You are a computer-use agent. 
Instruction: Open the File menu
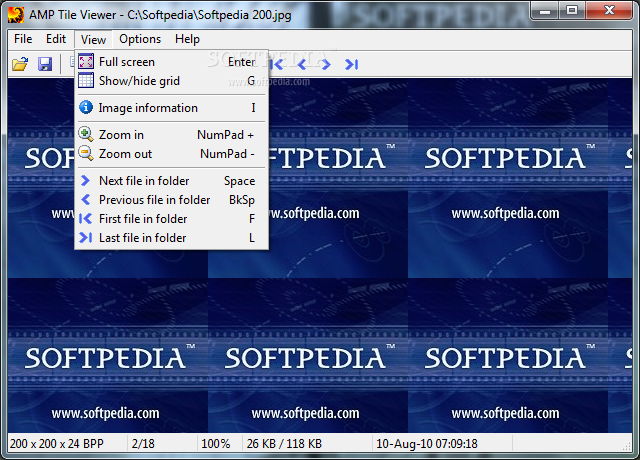click(23, 39)
